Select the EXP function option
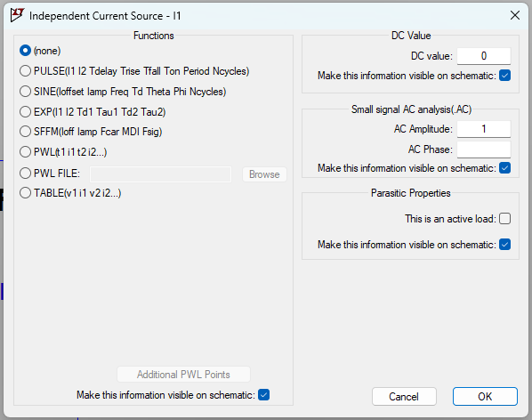 (x=25, y=111)
